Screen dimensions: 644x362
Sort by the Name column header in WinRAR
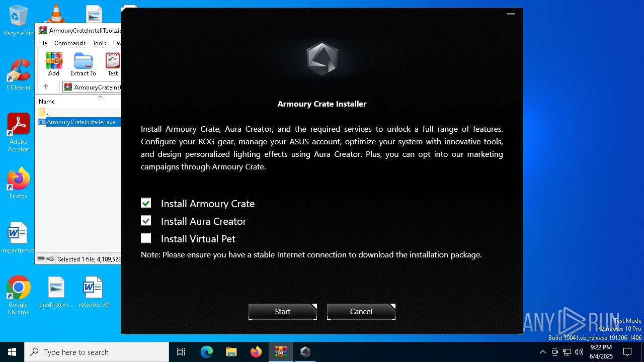47,101
